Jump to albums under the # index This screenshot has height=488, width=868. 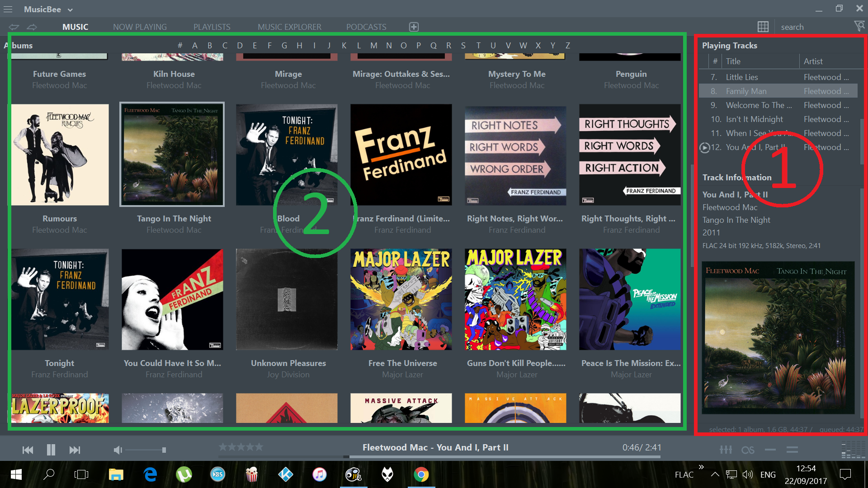[x=180, y=45]
